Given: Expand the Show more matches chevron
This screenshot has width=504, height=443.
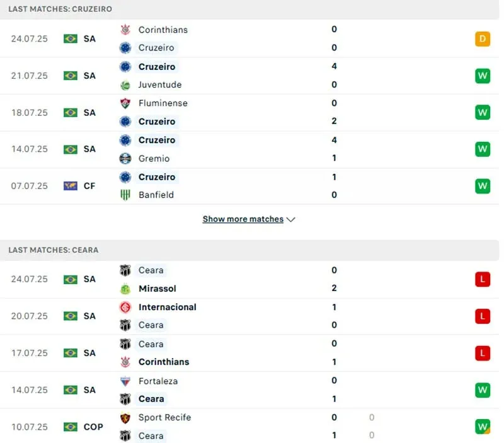Looking at the screenshot, I should tap(290, 219).
